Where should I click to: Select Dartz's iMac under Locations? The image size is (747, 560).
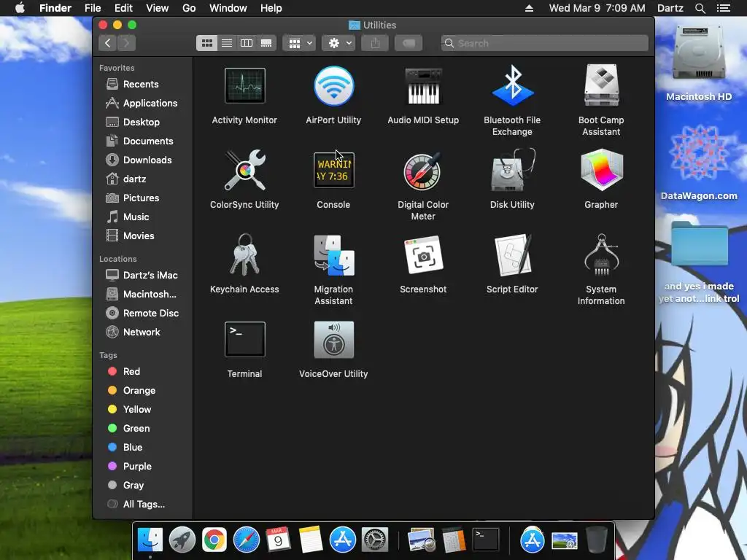click(x=143, y=275)
